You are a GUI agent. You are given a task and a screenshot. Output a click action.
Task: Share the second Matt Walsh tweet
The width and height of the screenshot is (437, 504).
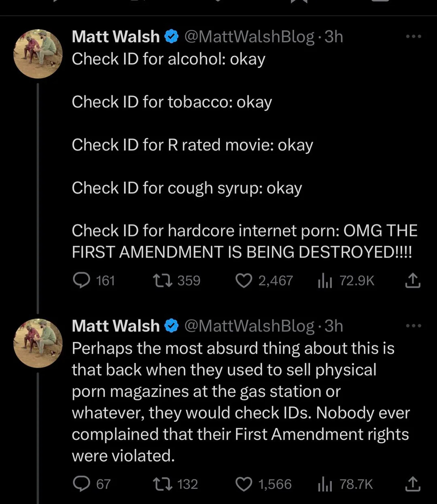[x=413, y=484]
